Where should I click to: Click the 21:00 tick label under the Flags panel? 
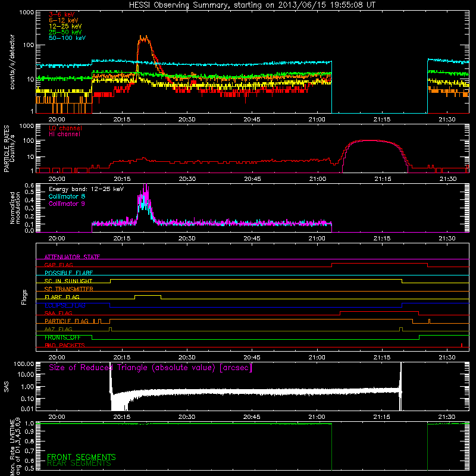(x=317, y=358)
